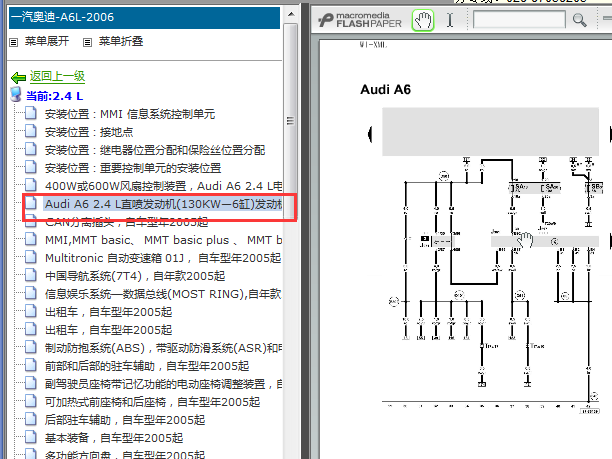Open 信息娱乐系统—数据总线(MOST RING) item
Image resolution: width=612 pixels, height=459 pixels.
point(163,294)
